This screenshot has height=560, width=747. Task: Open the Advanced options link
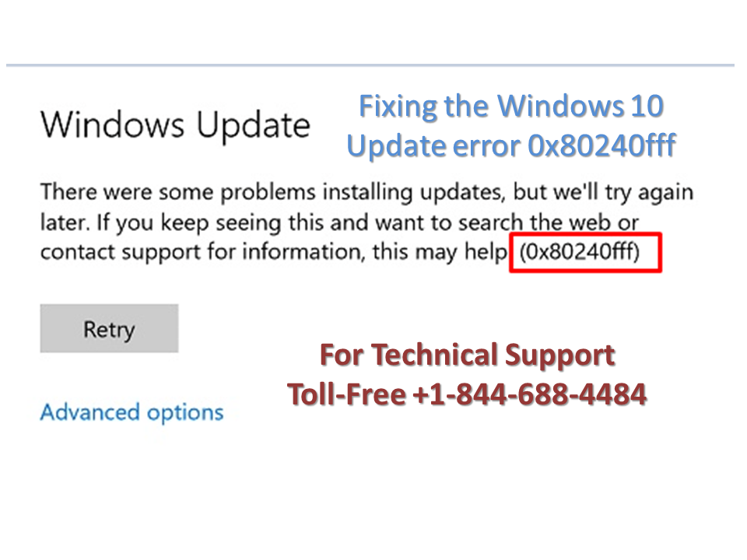click(x=132, y=412)
